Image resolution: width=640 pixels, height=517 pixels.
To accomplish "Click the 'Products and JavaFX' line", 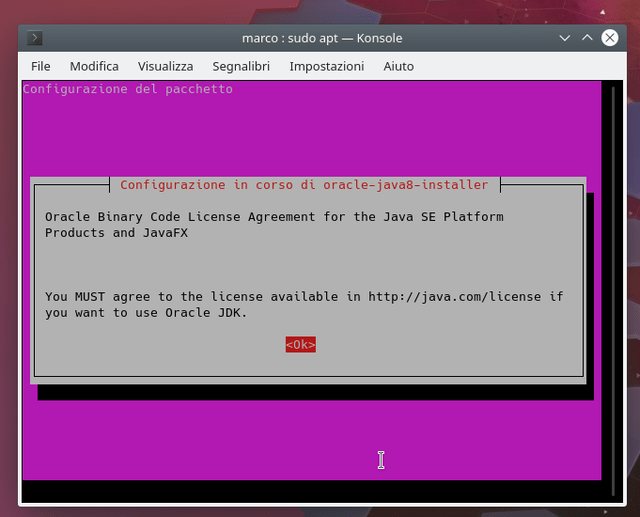I will pos(116,233).
